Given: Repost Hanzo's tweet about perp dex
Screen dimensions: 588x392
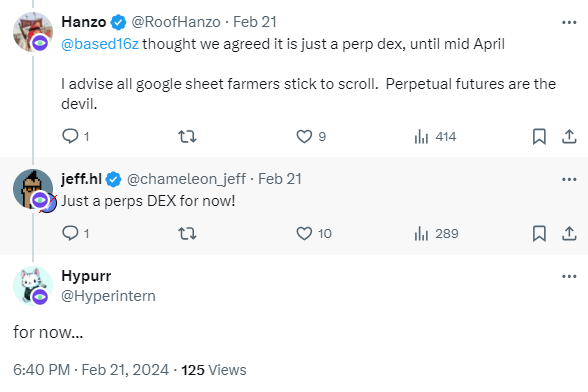Looking at the screenshot, I should [187, 136].
